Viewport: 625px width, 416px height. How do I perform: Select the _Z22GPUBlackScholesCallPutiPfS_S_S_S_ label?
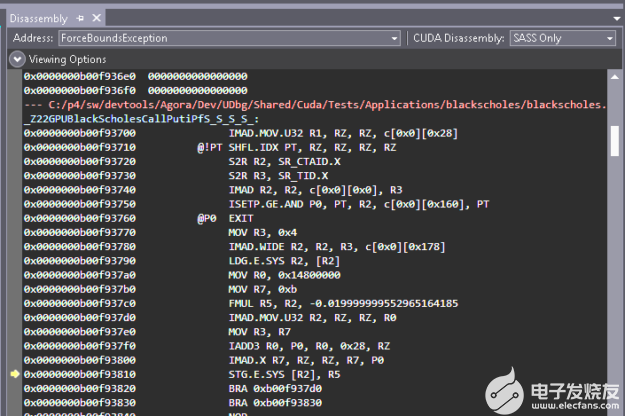(x=141, y=119)
